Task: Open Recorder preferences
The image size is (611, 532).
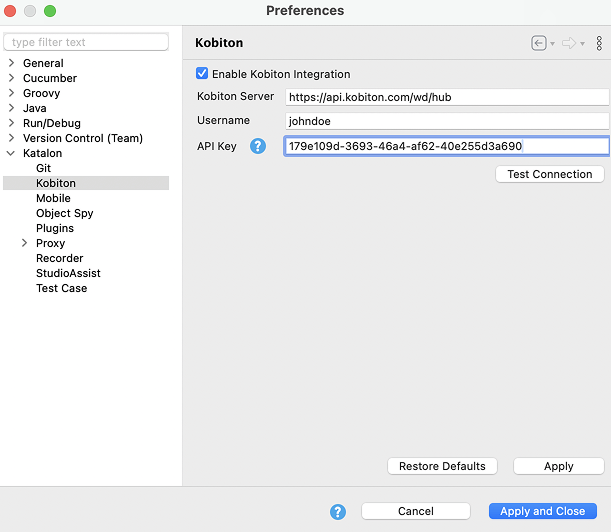Action: point(59,258)
